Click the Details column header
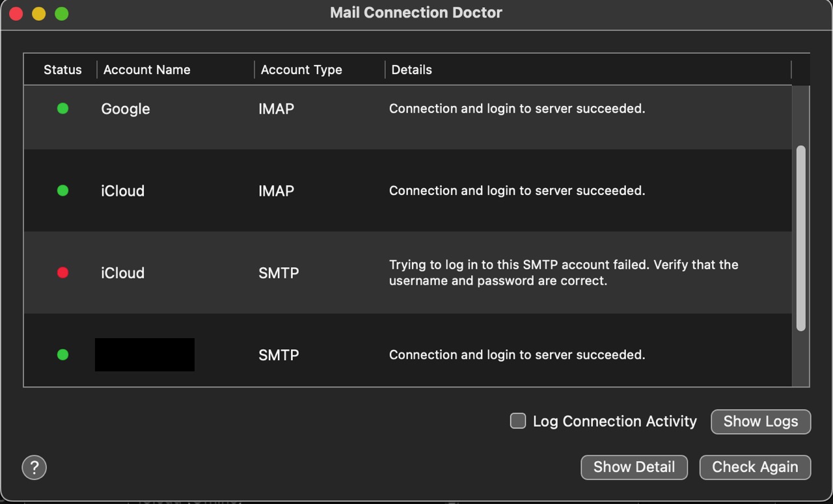 click(412, 70)
